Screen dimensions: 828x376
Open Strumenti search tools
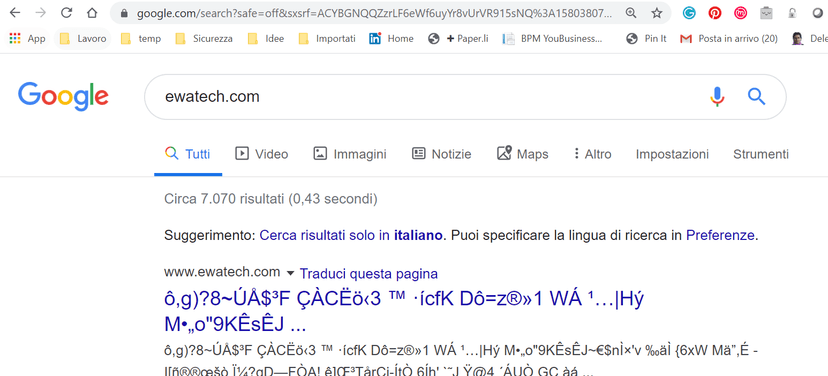click(761, 154)
